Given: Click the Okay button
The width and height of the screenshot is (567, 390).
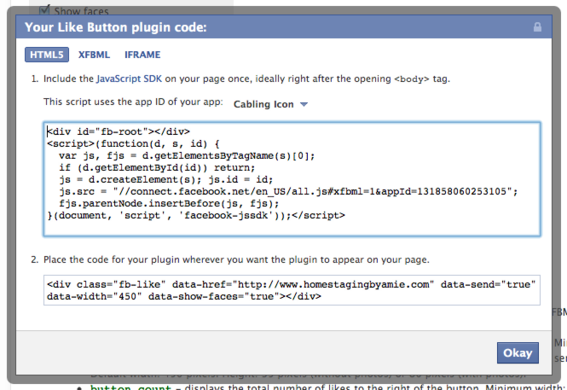Looking at the screenshot, I should point(517,353).
